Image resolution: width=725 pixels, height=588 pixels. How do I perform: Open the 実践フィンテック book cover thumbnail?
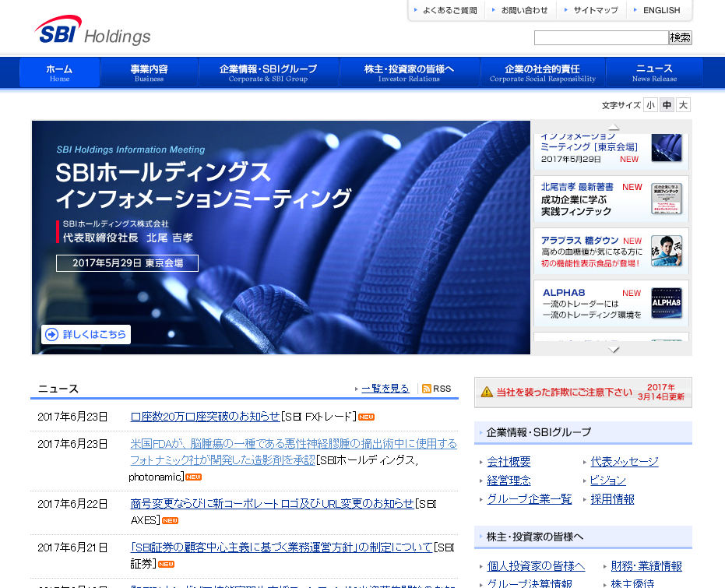coord(667,199)
